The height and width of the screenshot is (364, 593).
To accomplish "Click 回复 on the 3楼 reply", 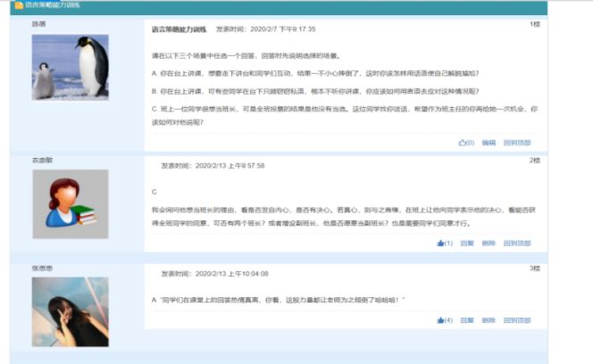I will [x=467, y=320].
